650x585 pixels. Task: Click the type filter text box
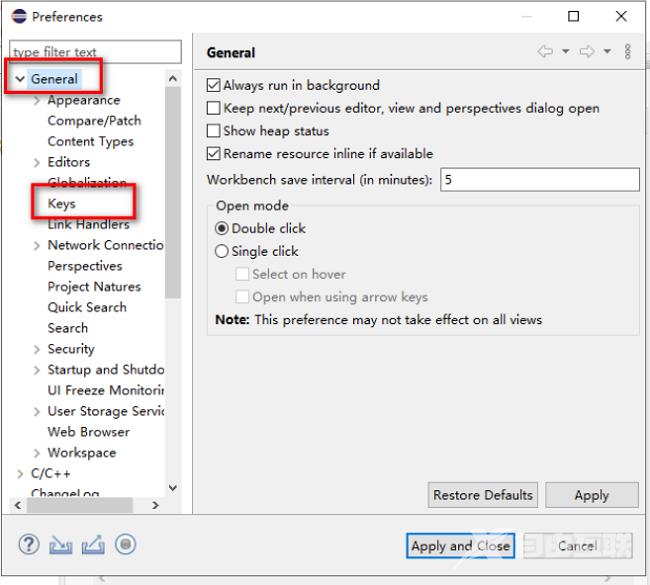pyautogui.click(x=95, y=52)
